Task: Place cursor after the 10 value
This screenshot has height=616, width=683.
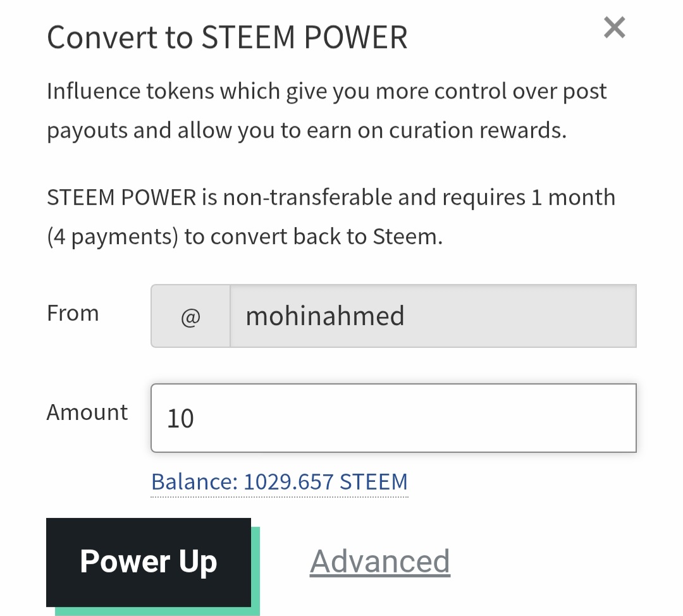Action: coord(196,419)
